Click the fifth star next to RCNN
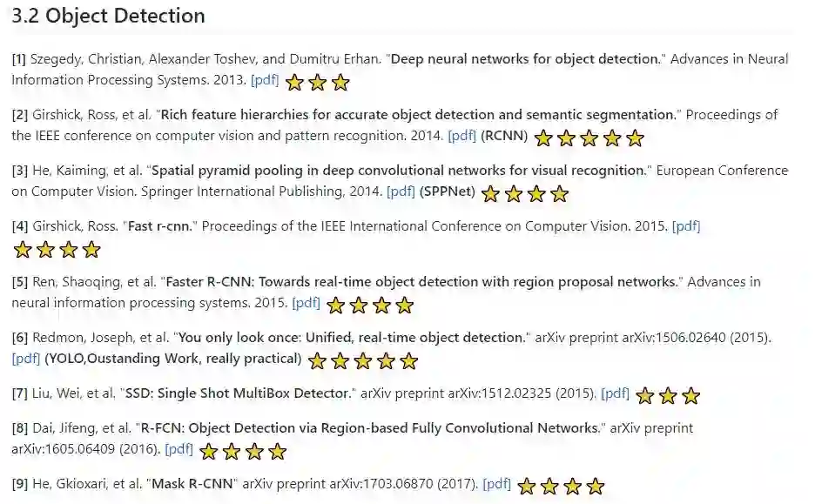This screenshot has height=504, width=815. pos(636,138)
